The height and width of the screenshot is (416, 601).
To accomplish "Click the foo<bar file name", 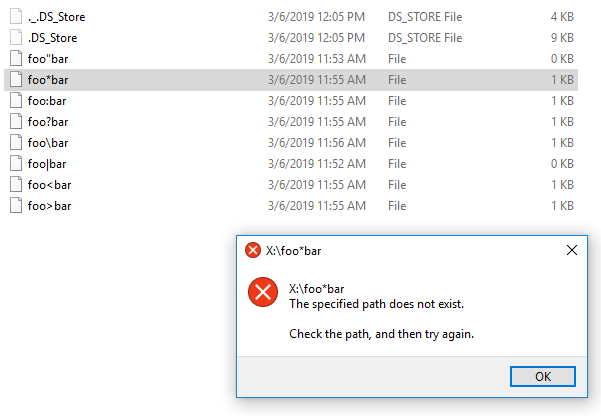I will [49, 185].
